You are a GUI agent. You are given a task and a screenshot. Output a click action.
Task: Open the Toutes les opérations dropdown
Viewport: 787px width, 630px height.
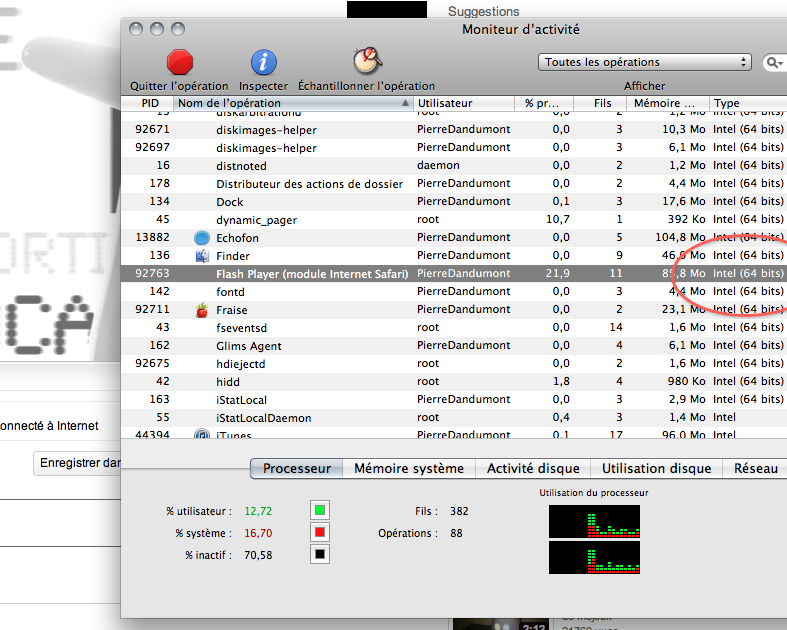point(645,62)
